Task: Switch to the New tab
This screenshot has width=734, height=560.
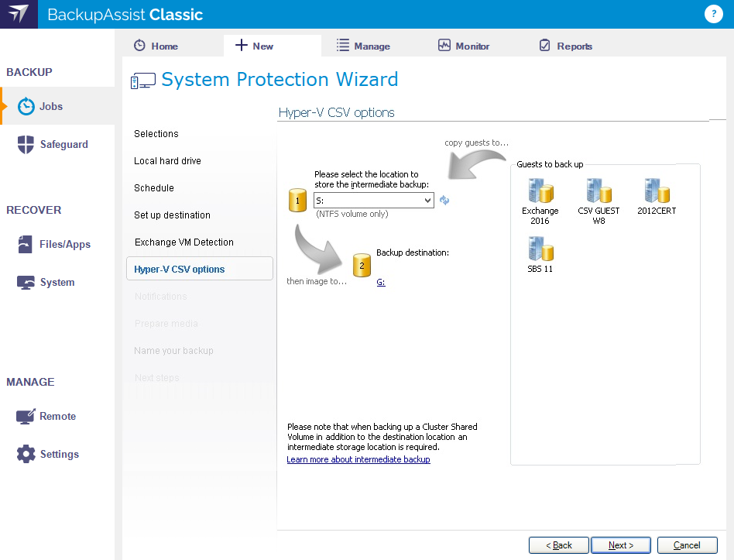Action: [x=273, y=46]
